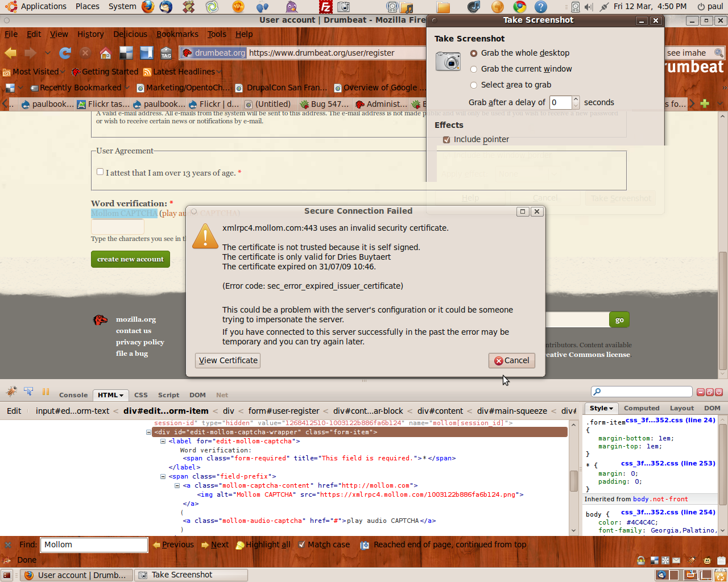Open the back/forward history dropdown arrow
This screenshot has width=728, height=582.
pyautogui.click(x=48, y=53)
